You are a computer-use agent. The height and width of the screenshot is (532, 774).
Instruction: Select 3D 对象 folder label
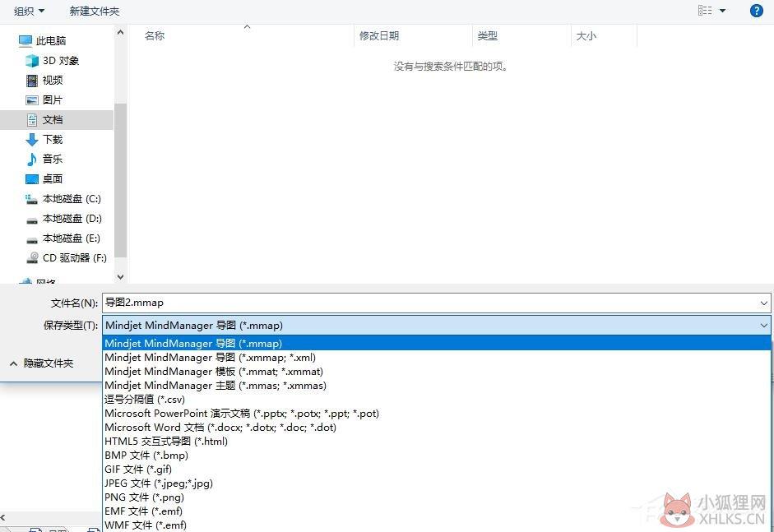coord(61,61)
